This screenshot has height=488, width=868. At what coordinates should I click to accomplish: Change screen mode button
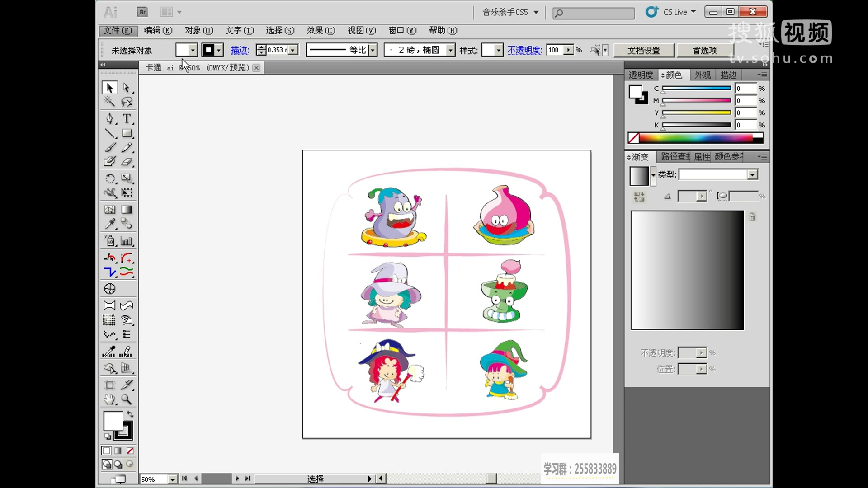coord(118,479)
